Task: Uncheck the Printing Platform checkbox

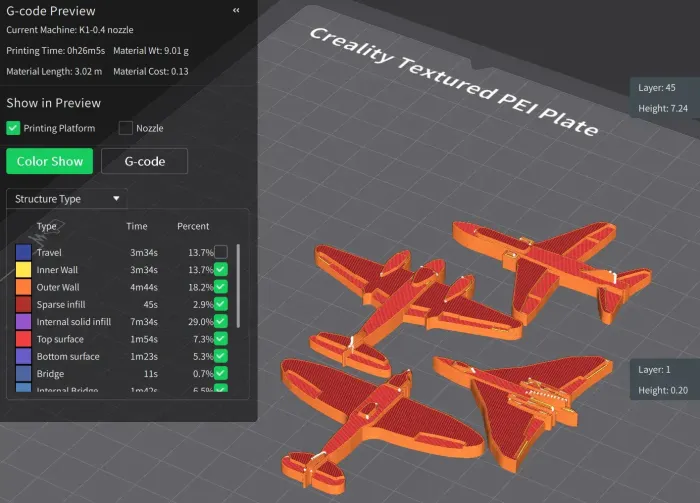Action: (x=13, y=128)
